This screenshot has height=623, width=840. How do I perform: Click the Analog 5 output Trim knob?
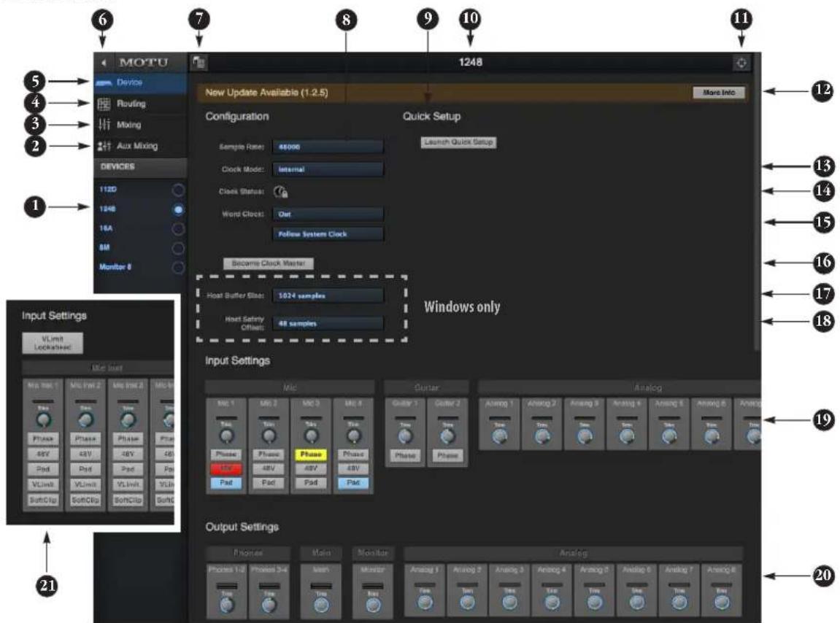click(x=595, y=603)
